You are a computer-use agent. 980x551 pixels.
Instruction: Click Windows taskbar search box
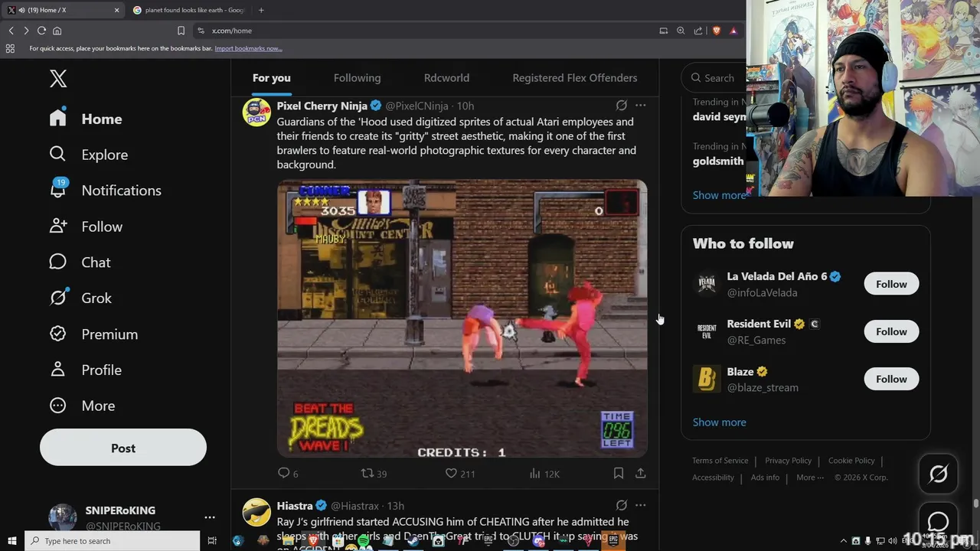pos(112,541)
